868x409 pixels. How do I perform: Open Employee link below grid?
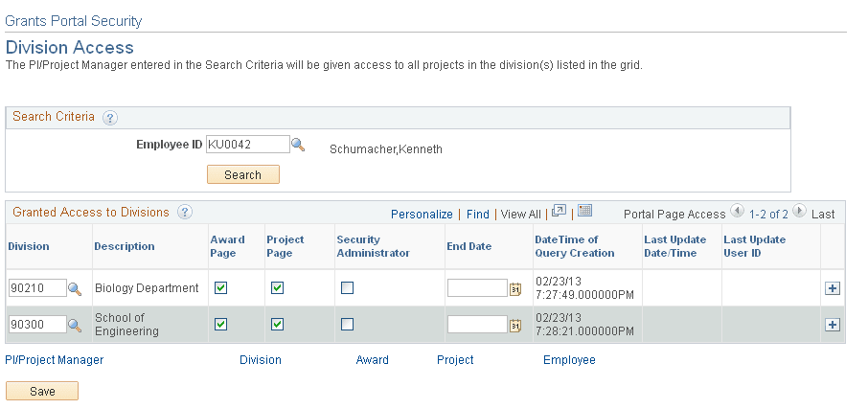coord(569,360)
